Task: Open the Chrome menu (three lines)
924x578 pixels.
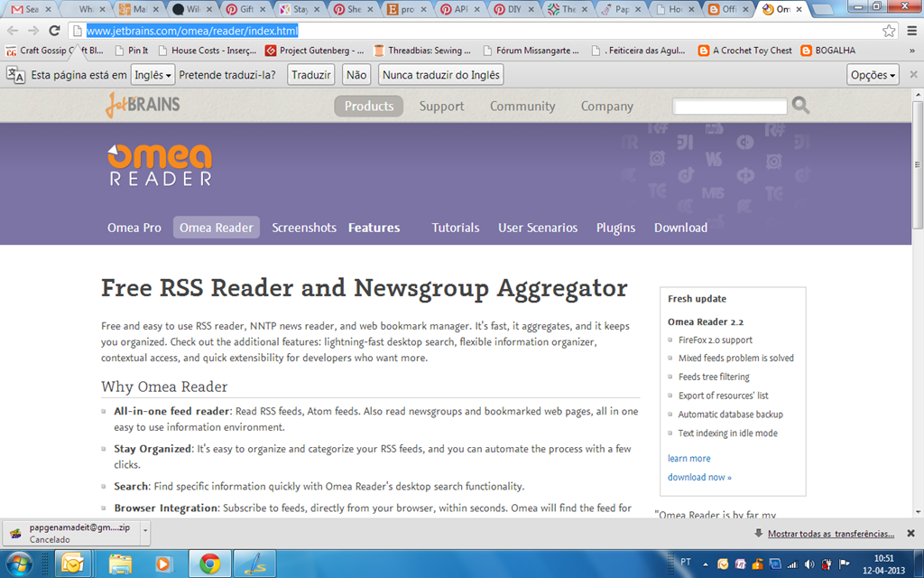Action: click(911, 31)
